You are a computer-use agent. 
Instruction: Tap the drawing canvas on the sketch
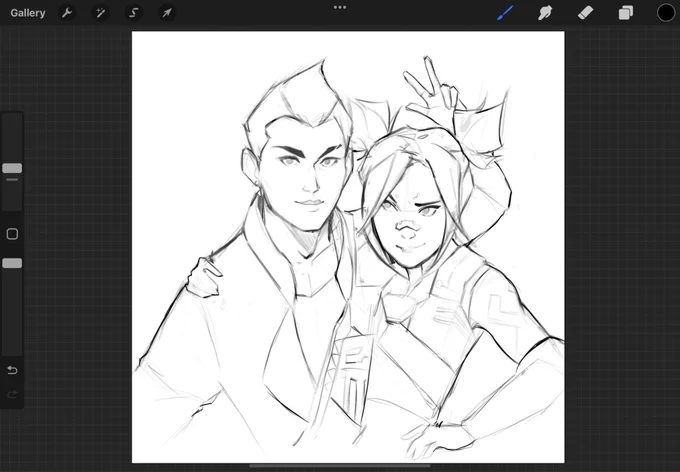coord(348,247)
